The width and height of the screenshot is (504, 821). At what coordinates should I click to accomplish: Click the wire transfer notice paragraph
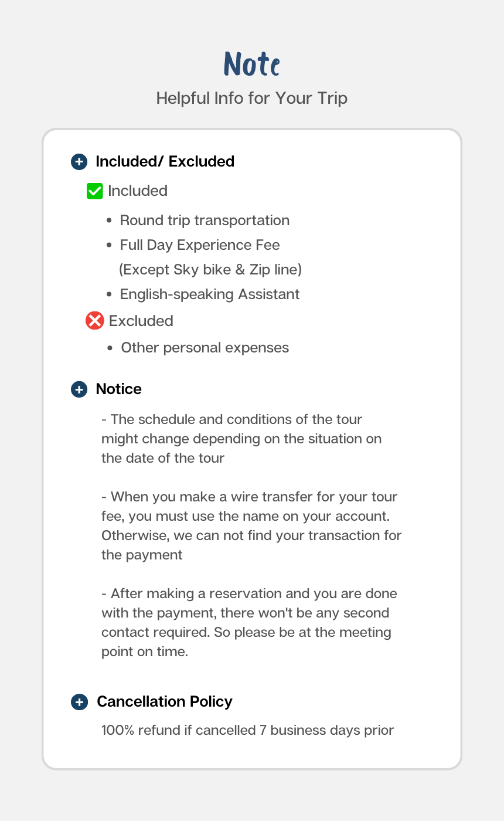coord(251,525)
